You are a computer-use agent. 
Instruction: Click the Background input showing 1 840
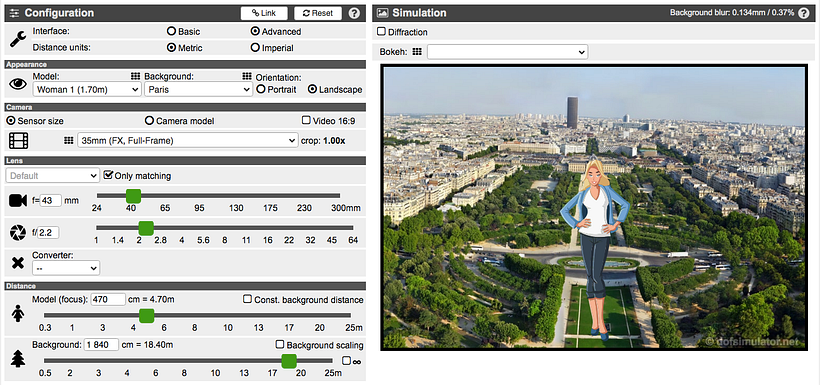(101, 345)
